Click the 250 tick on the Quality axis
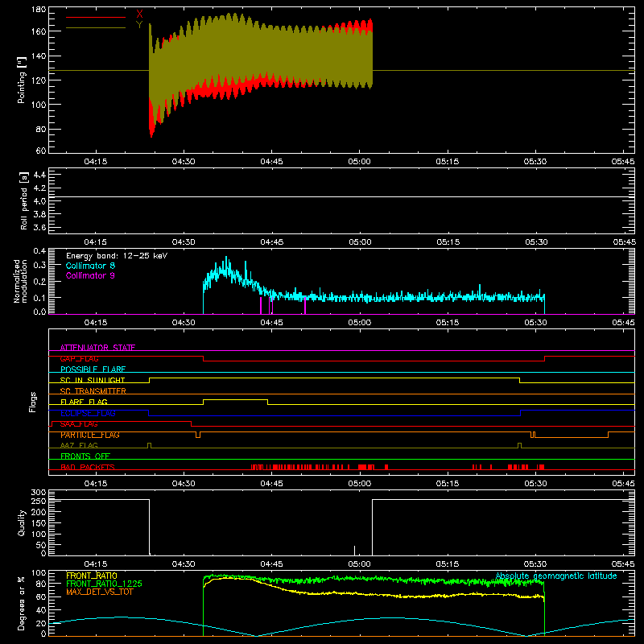Image resolution: width=644 pixels, height=644 pixels. pyautogui.click(x=39, y=502)
